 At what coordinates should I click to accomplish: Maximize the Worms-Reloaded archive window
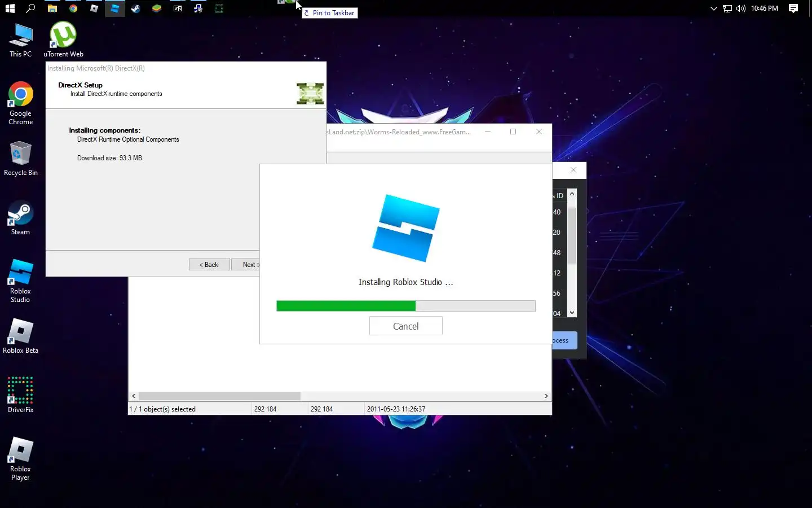[x=513, y=132]
